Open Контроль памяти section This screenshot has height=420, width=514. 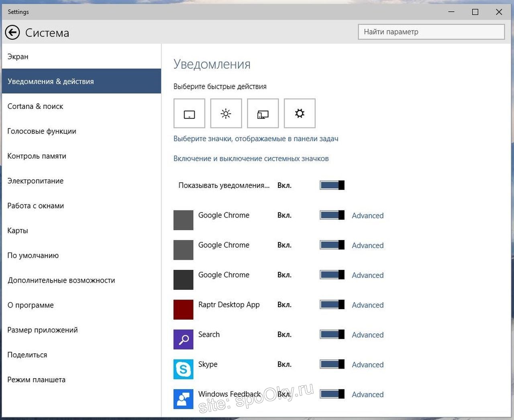[x=82, y=156]
